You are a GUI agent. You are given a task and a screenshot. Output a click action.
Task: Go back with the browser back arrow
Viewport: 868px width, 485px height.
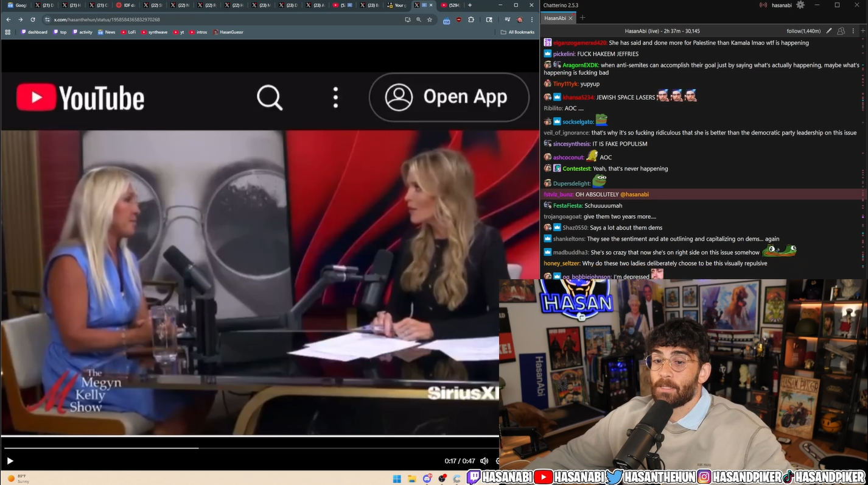(x=9, y=19)
